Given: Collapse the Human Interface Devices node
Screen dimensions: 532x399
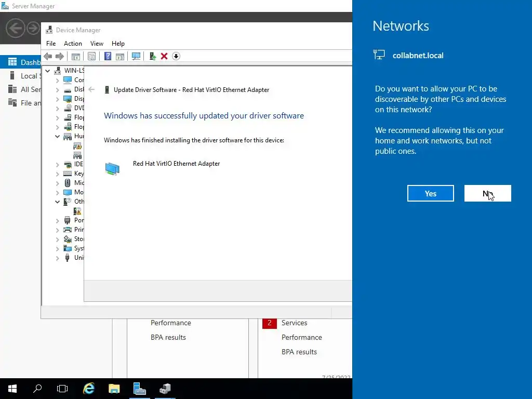Looking at the screenshot, I should [x=57, y=137].
